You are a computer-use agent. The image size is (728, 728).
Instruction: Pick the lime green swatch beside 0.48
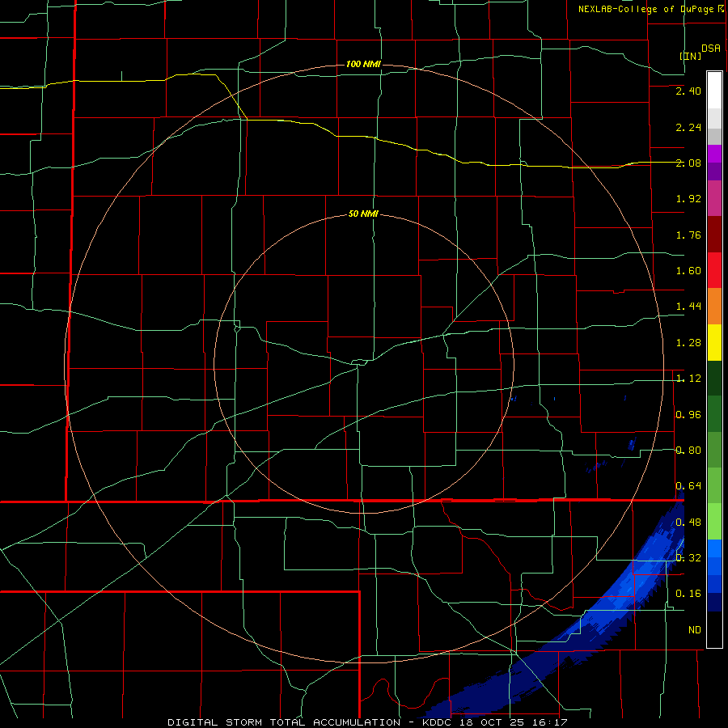pos(714,522)
